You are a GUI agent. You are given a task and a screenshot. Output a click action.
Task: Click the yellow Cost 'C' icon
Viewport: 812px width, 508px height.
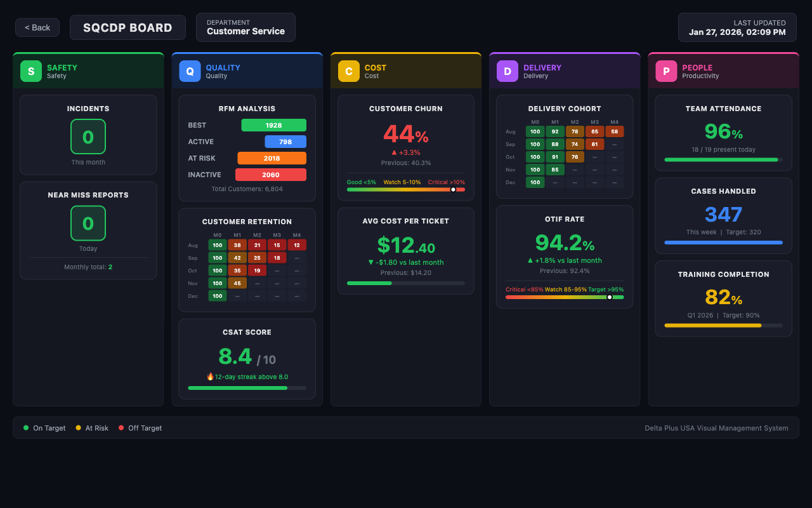348,71
